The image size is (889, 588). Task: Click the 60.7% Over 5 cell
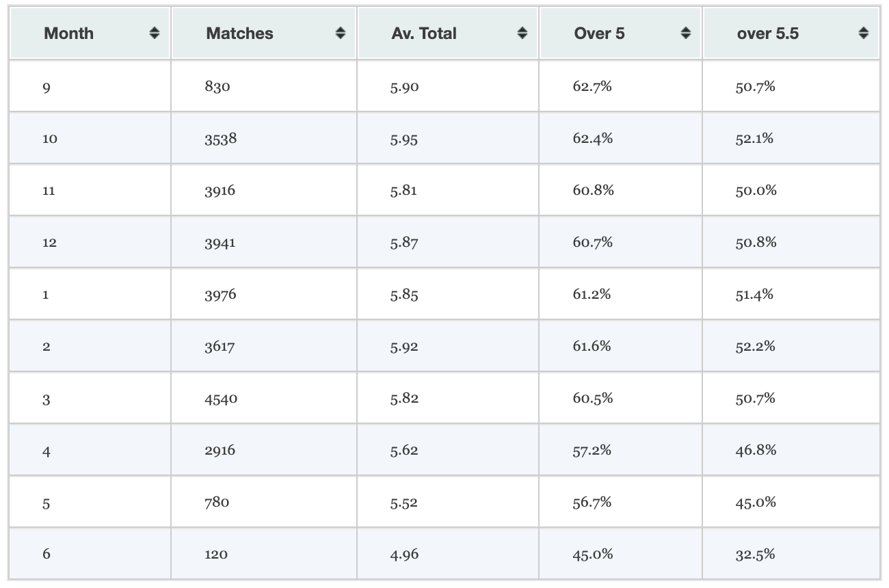[593, 242]
